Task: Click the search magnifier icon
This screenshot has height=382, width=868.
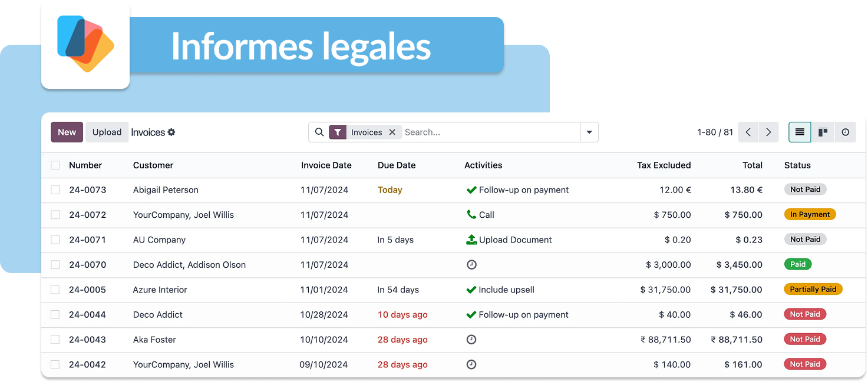Action: [x=319, y=132]
